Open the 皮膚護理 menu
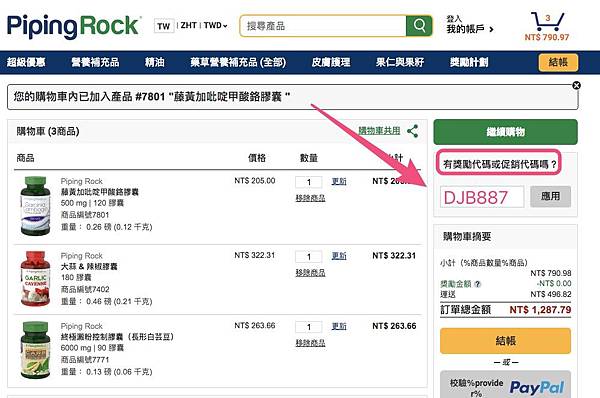This screenshot has height=398, width=600. tap(331, 62)
